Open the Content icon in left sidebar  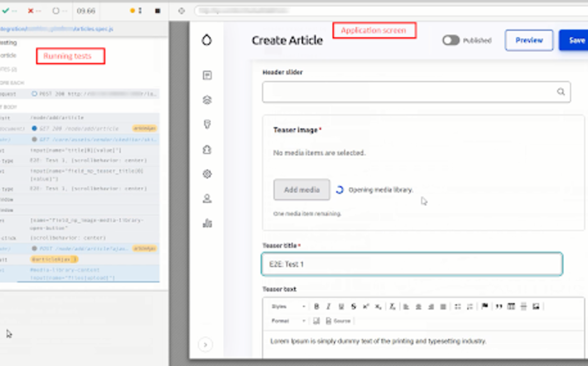[x=207, y=75]
